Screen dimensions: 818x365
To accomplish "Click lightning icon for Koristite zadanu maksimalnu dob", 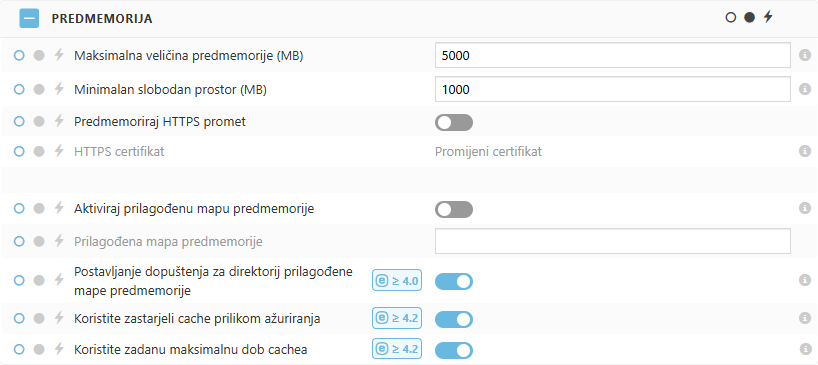I will coord(59,349).
